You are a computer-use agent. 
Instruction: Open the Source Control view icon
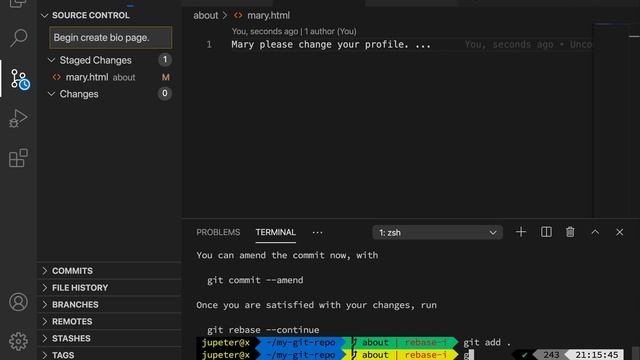19,79
